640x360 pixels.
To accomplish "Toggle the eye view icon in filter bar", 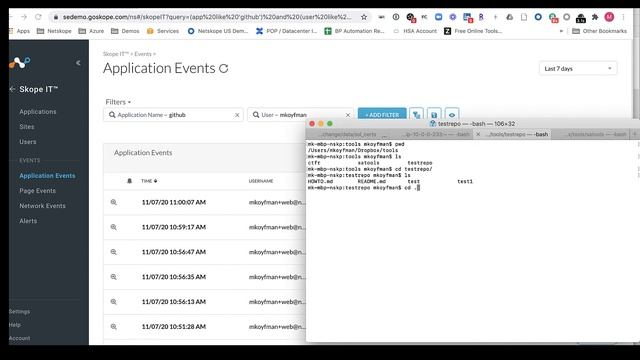I will click(x=452, y=115).
